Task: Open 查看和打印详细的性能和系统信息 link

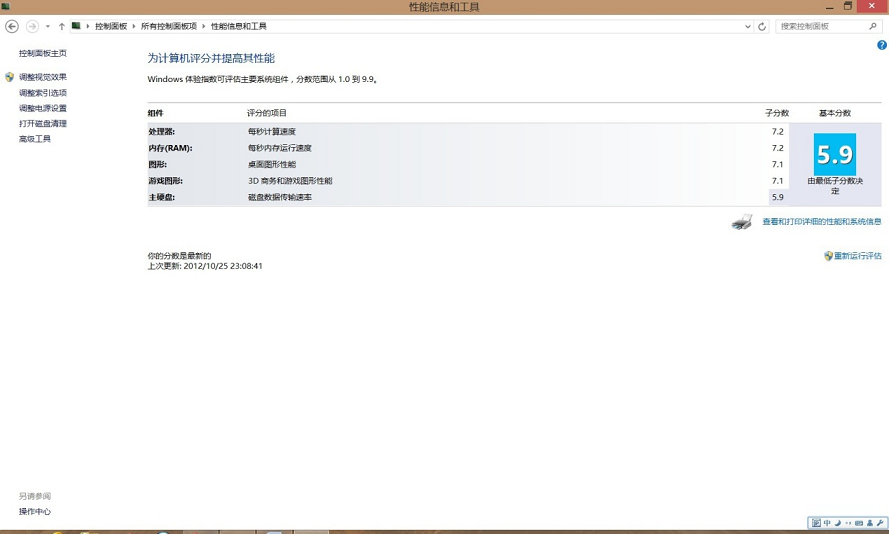Action: click(822, 222)
